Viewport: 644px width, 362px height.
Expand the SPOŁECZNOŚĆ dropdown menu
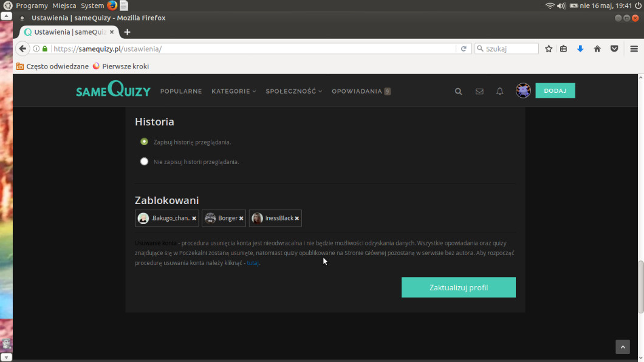(x=293, y=91)
